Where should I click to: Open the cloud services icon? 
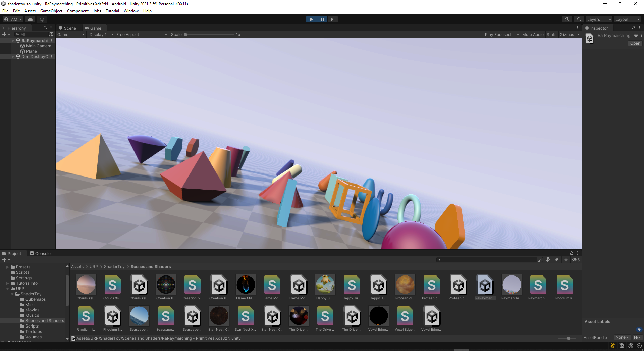pyautogui.click(x=30, y=19)
